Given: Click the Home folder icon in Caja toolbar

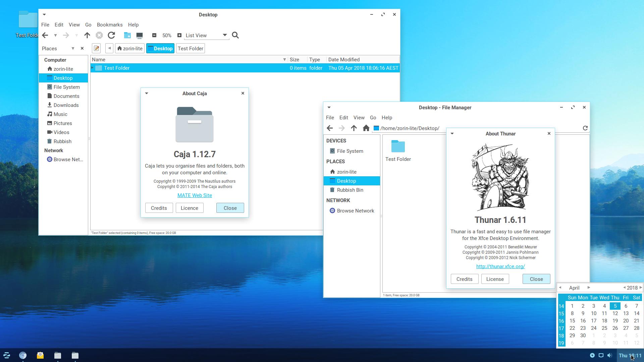Looking at the screenshot, I should tap(127, 35).
